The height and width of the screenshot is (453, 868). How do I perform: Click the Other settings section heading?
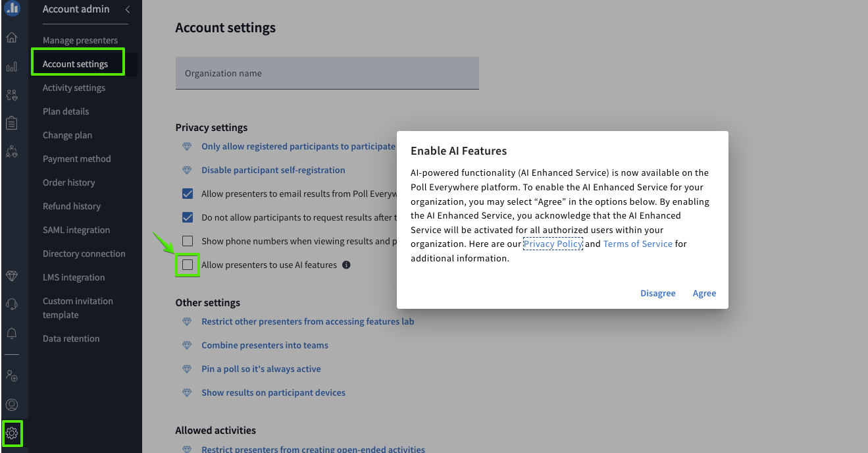(x=208, y=303)
